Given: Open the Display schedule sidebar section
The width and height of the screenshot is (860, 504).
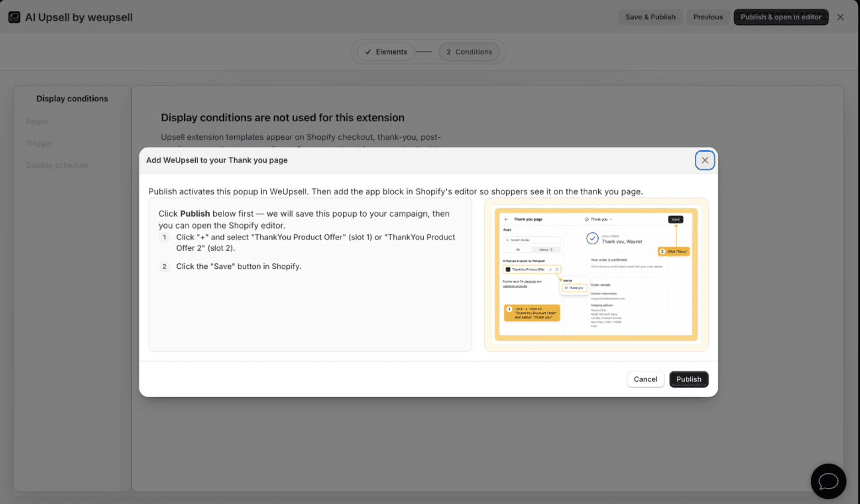Looking at the screenshot, I should pyautogui.click(x=57, y=165).
